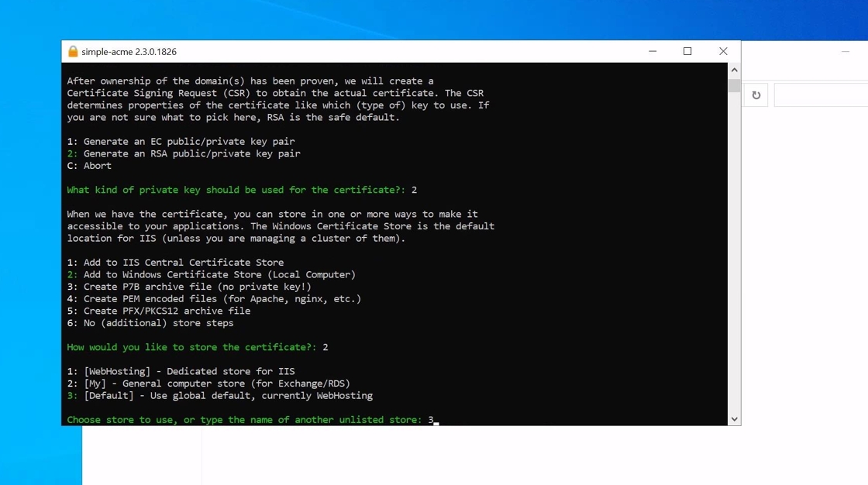This screenshot has width=868, height=485.
Task: Click '[My] - General computer store' line
Action: click(x=208, y=384)
